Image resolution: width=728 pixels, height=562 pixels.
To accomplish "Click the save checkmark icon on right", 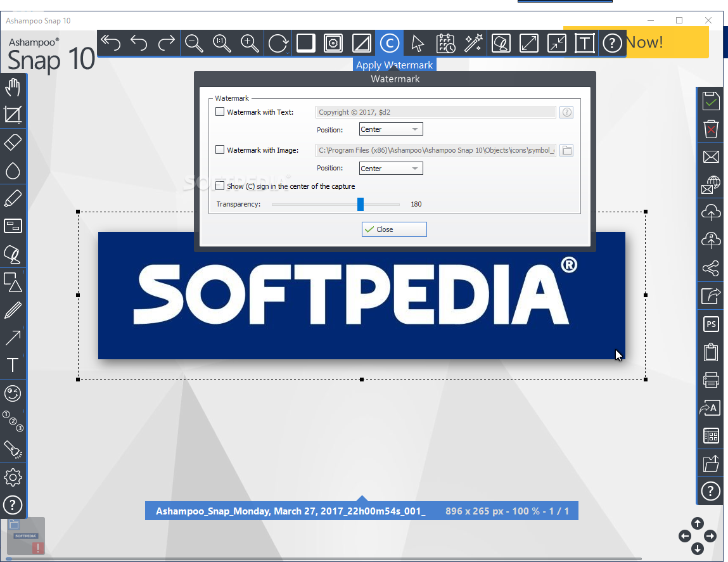I will (x=711, y=101).
